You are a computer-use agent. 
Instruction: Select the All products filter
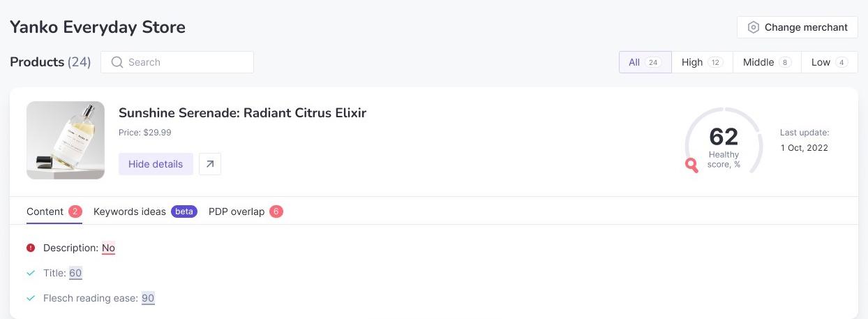point(645,62)
